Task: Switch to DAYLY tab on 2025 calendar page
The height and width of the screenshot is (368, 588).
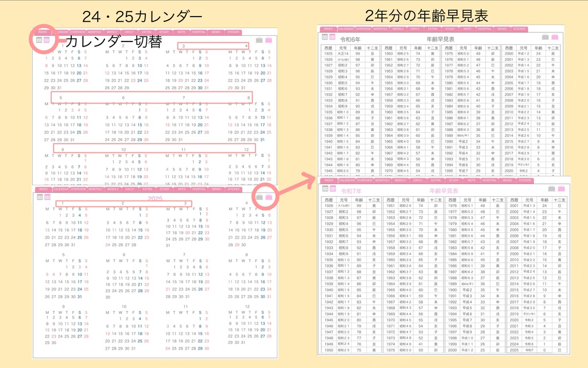Action: click(x=130, y=189)
